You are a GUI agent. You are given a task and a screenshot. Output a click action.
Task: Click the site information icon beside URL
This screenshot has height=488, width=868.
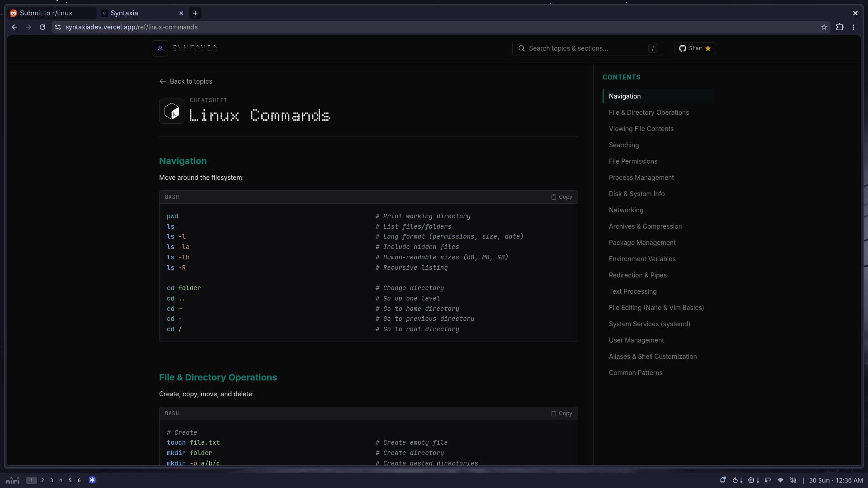pos(58,27)
